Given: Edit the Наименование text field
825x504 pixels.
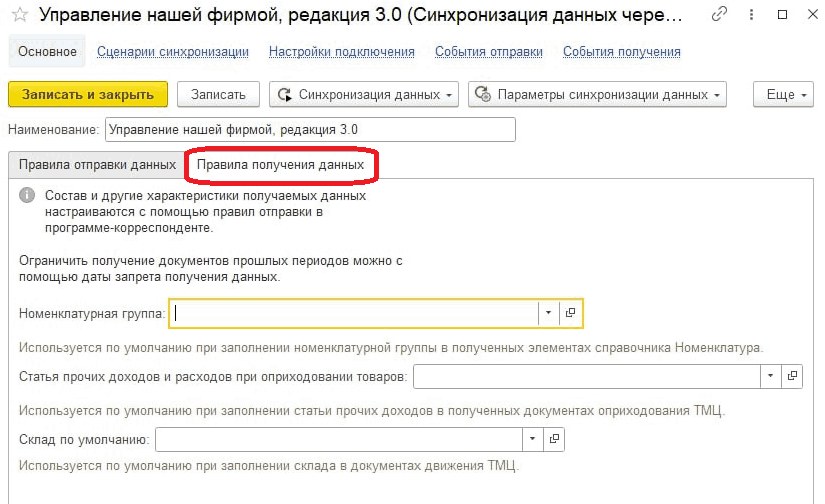Looking at the screenshot, I should coord(310,129).
